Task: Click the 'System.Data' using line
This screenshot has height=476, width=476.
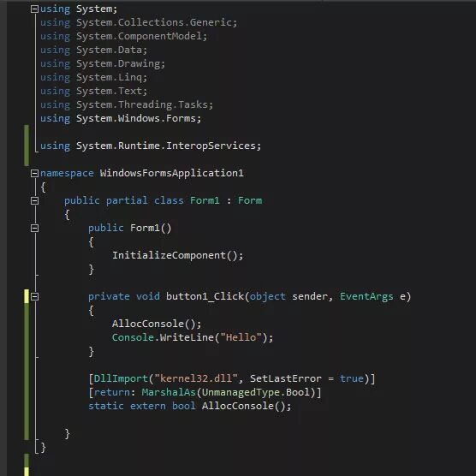Action: (x=94, y=51)
